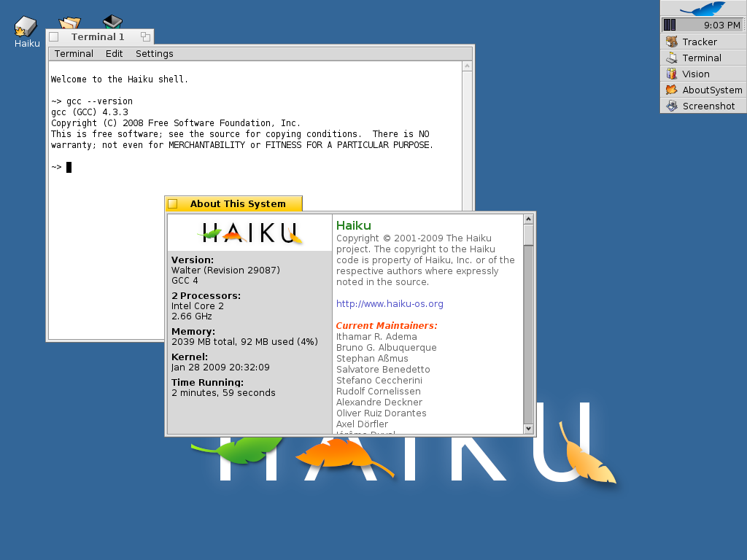Open the Haiku disk icon on the desktop
The height and width of the screenshot is (560, 747).
coord(26,27)
